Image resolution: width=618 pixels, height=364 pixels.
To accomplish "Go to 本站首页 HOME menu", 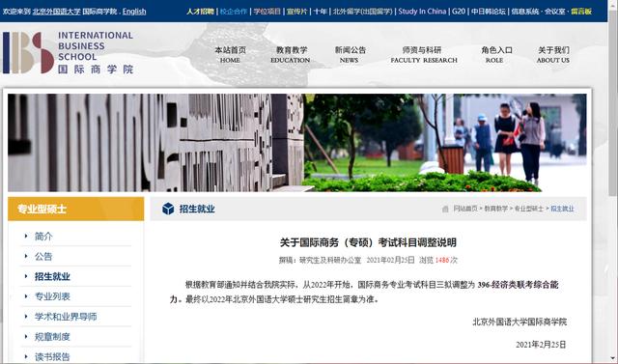I will click(230, 55).
